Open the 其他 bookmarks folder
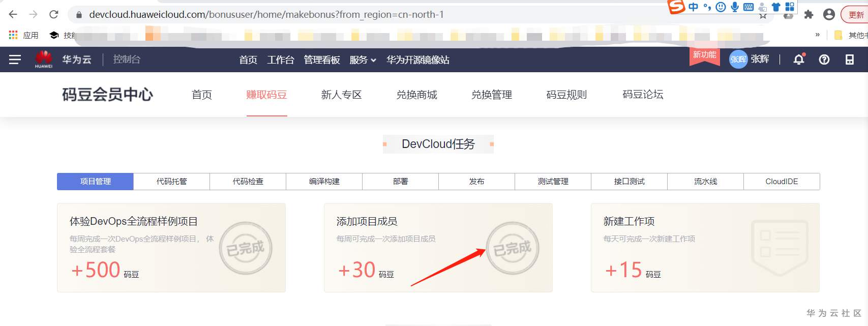Image resolution: width=868 pixels, height=326 pixels. pos(851,35)
